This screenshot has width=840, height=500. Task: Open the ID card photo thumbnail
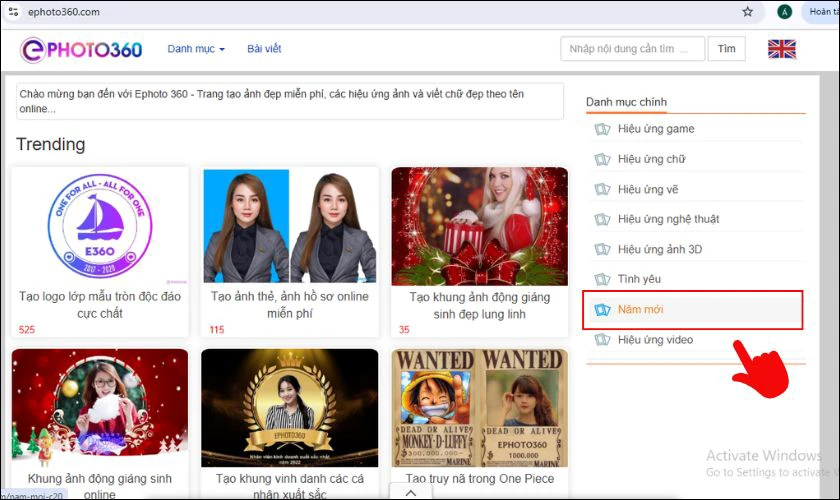(290, 226)
